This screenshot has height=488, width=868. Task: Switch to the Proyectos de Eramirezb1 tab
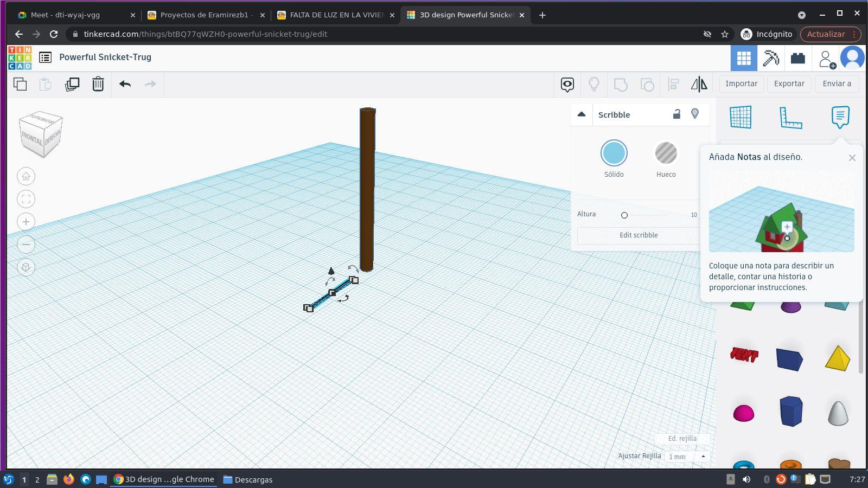205,15
